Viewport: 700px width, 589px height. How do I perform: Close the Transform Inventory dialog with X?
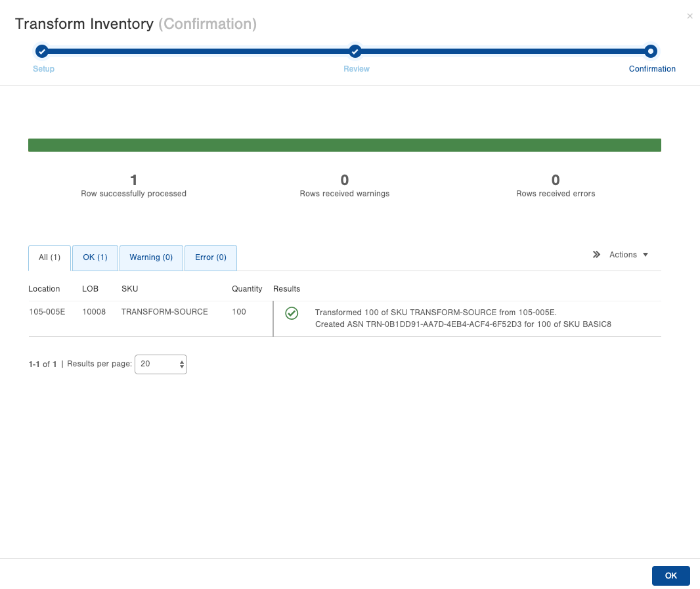coord(689,16)
